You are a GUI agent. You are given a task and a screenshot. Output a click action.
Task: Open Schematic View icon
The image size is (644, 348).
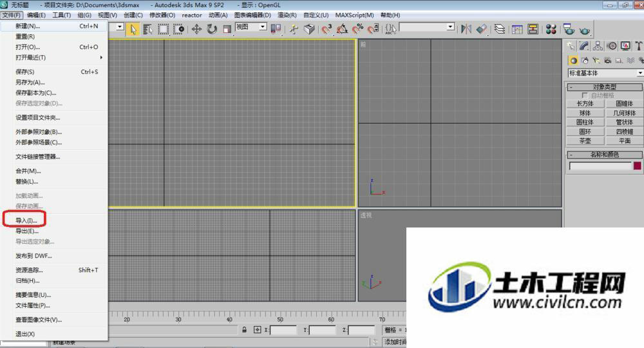(533, 30)
